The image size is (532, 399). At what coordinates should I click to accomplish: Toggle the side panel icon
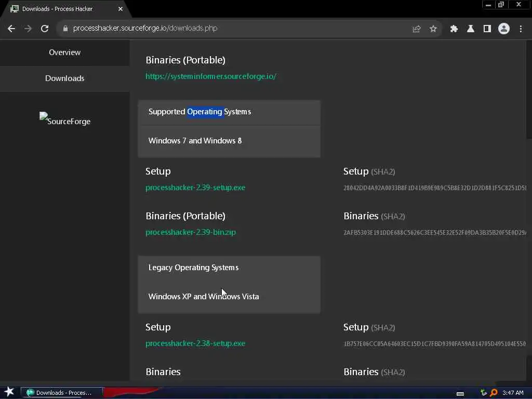[x=487, y=29]
